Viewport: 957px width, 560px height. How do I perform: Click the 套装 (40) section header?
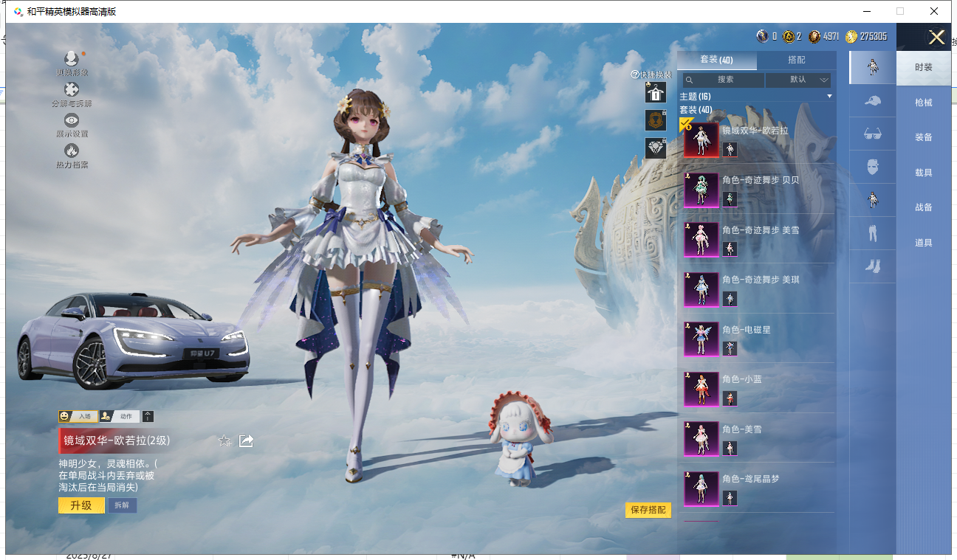pos(696,109)
